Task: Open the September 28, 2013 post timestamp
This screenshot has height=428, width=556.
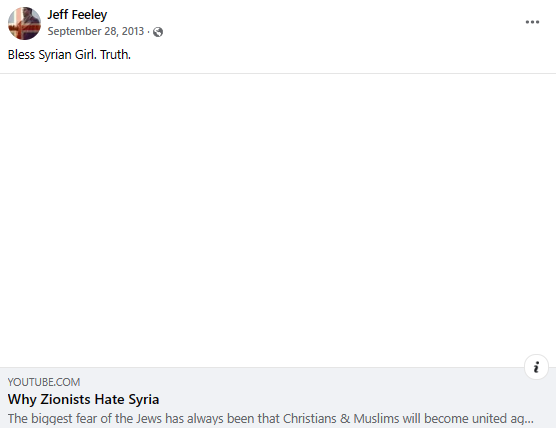Action: point(96,31)
